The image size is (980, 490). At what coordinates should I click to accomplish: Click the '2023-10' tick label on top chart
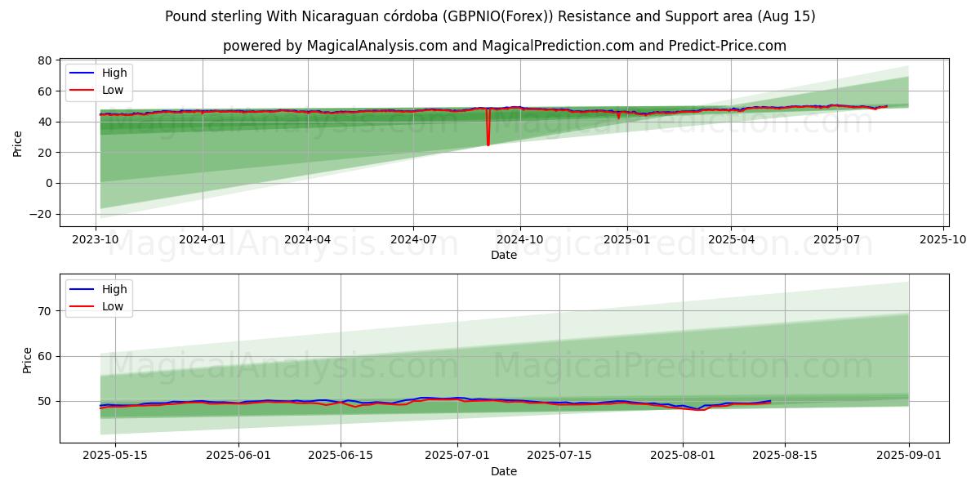tap(96, 240)
